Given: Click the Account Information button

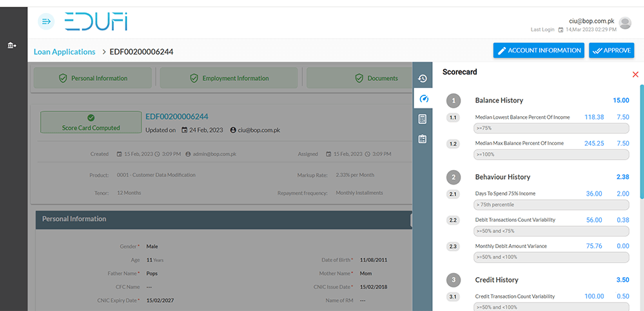Looking at the screenshot, I should tap(538, 50).
